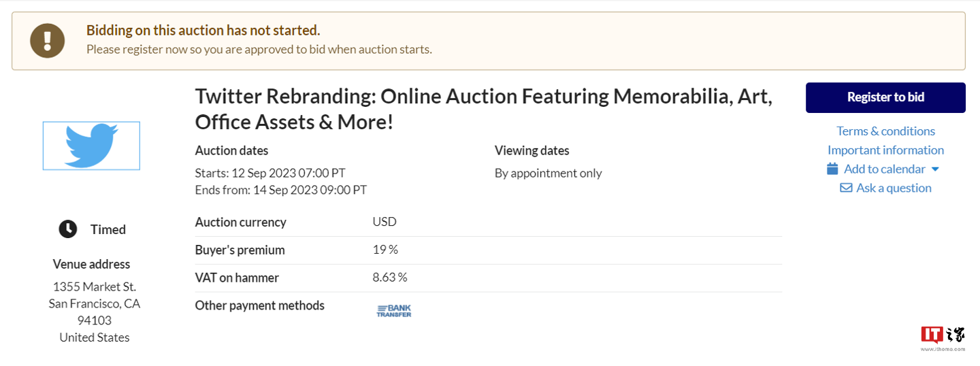Screen dimensions: 980x366
Task: Open the Important information link
Action: click(885, 150)
